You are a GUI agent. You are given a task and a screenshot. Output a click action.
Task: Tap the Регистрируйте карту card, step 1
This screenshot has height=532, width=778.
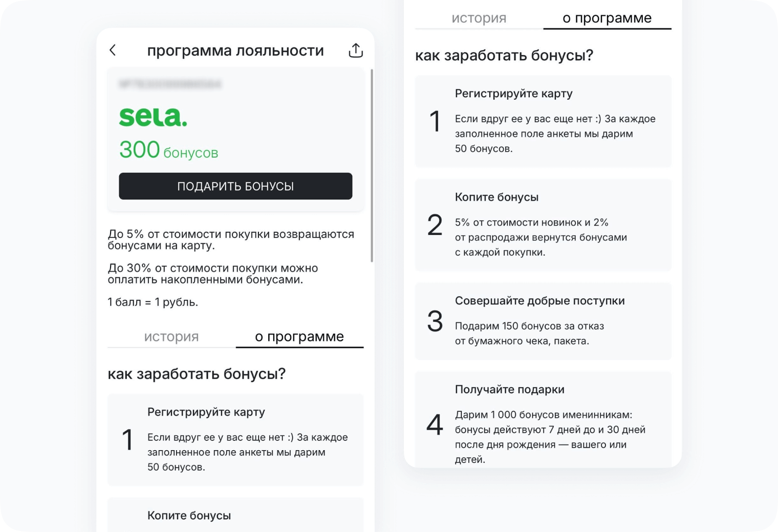coord(543,121)
